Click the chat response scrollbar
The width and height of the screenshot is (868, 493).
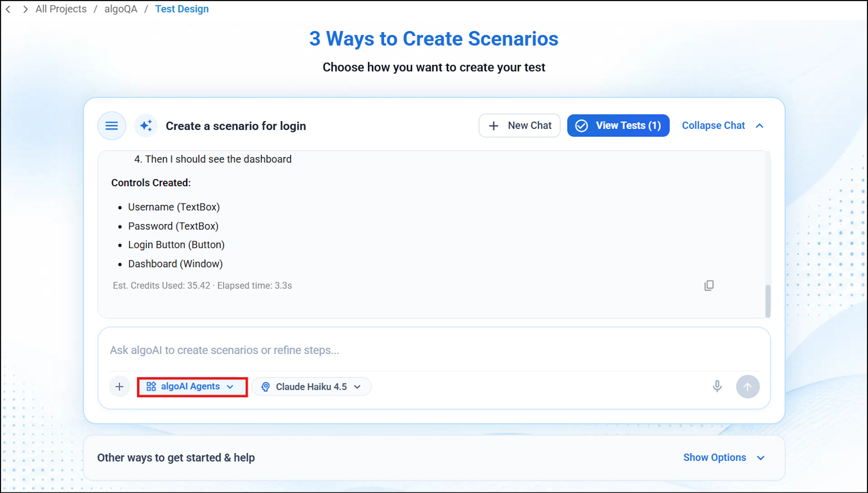click(768, 301)
